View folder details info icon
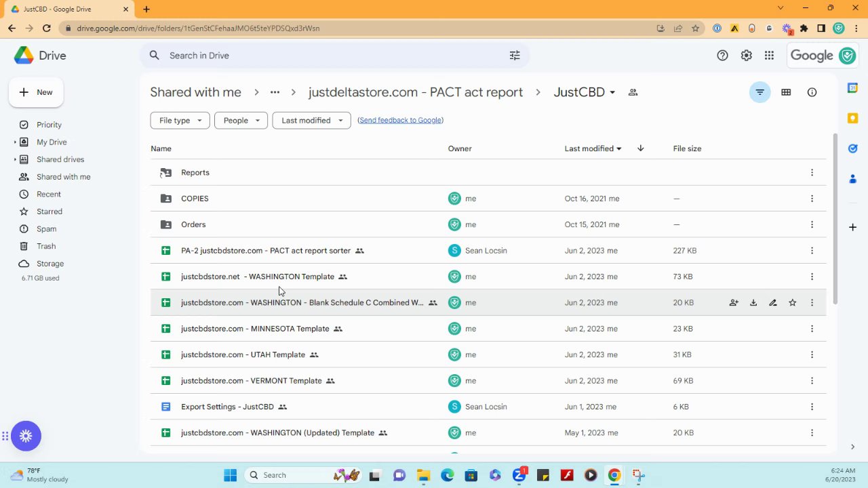 tap(812, 92)
